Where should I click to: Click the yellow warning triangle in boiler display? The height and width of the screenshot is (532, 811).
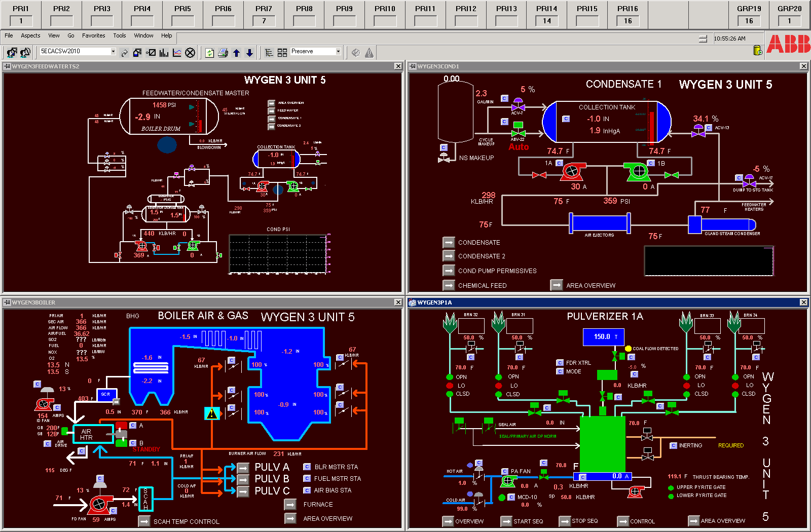[212, 413]
